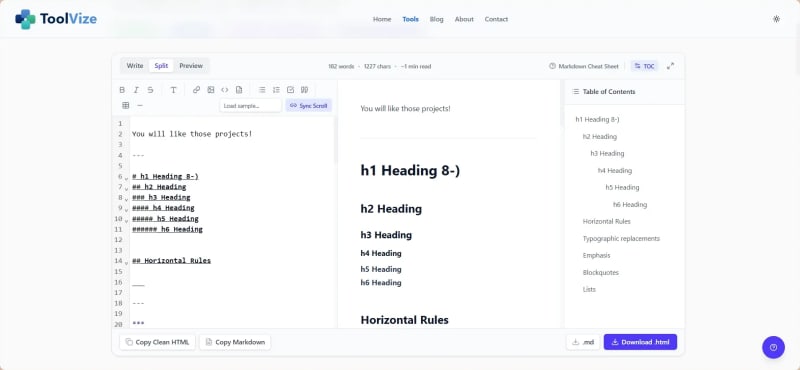This screenshot has height=370, width=800.
Task: Switch theme using the sun icon
Action: (776, 19)
